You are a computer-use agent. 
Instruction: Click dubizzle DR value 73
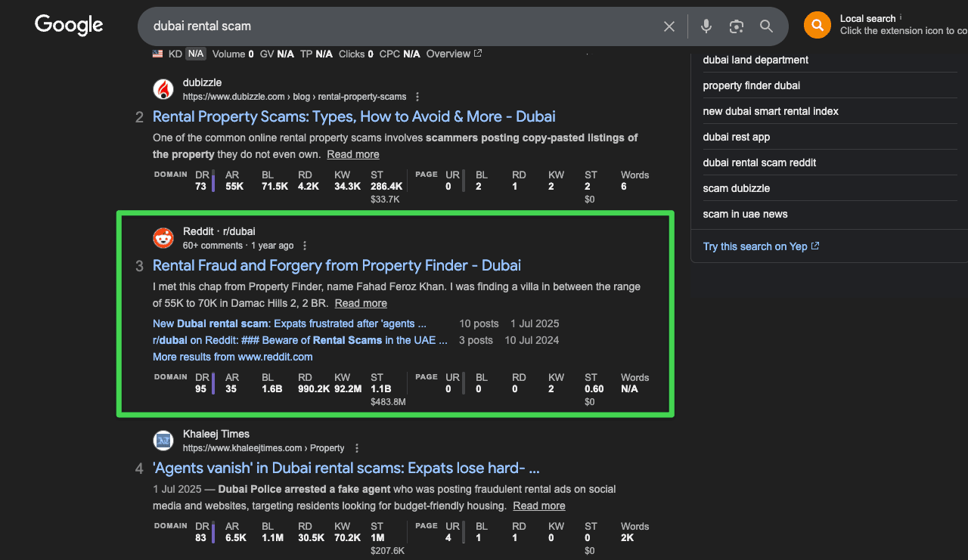tap(200, 187)
